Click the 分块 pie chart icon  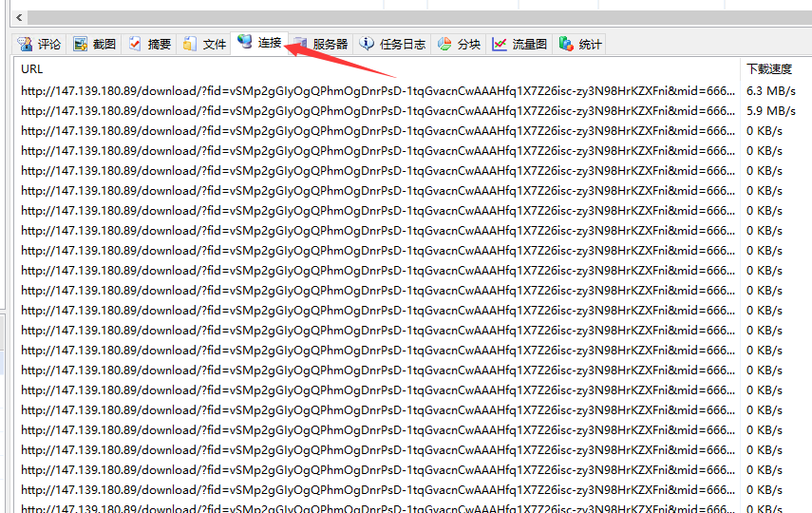[x=444, y=45]
